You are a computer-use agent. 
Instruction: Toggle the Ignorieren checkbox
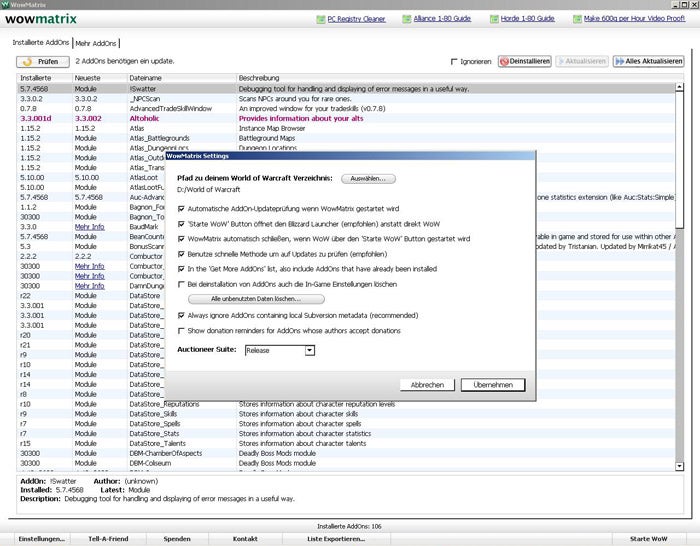point(454,62)
